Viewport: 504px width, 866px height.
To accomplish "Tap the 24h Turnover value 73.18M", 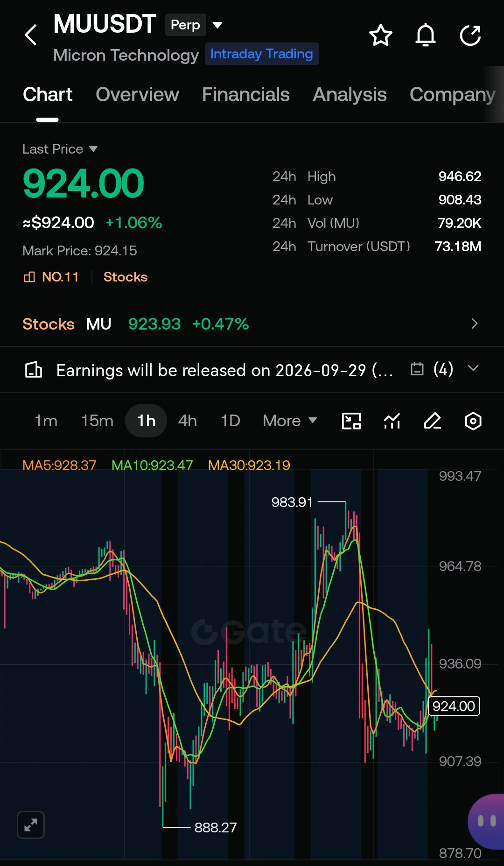I will click(x=458, y=246).
